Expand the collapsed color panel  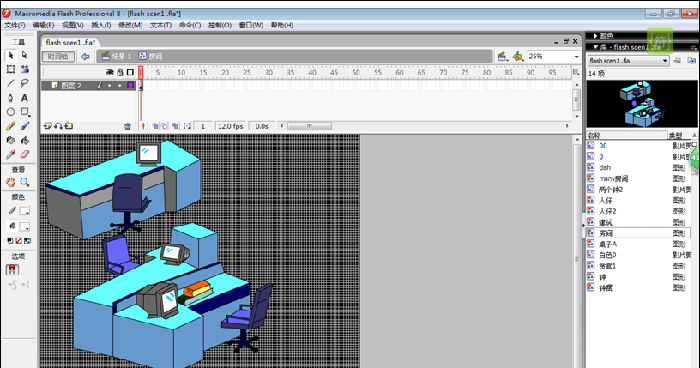click(x=596, y=36)
